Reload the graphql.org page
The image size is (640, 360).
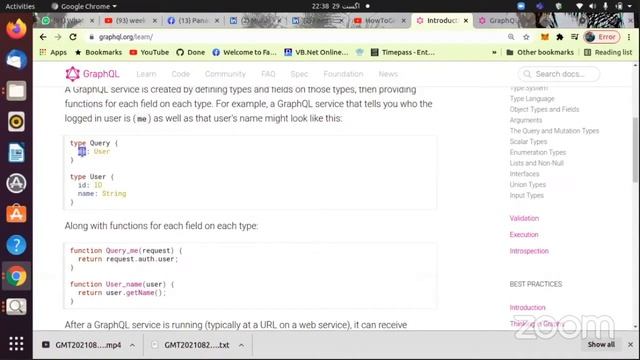[73, 37]
